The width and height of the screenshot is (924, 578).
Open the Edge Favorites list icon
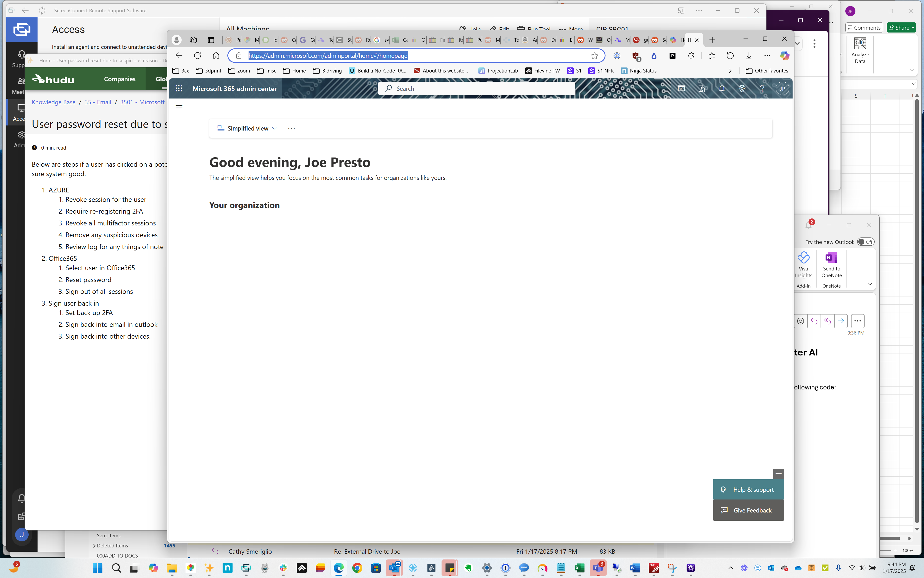click(712, 56)
